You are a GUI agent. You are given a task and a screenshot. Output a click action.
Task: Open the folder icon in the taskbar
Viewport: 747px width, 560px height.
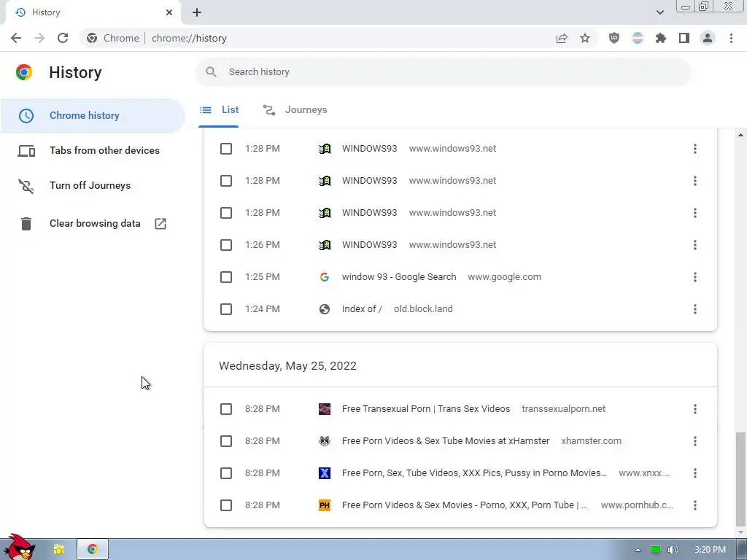(x=58, y=550)
